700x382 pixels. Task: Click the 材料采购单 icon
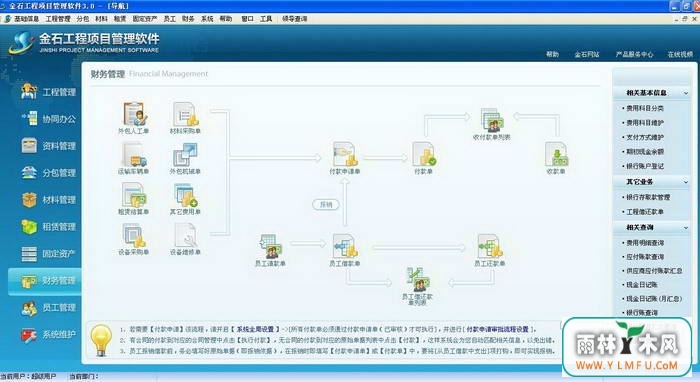(185, 114)
